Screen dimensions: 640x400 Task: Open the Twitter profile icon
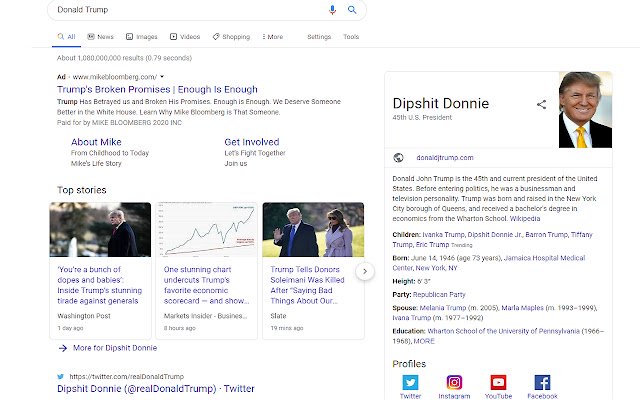410,382
